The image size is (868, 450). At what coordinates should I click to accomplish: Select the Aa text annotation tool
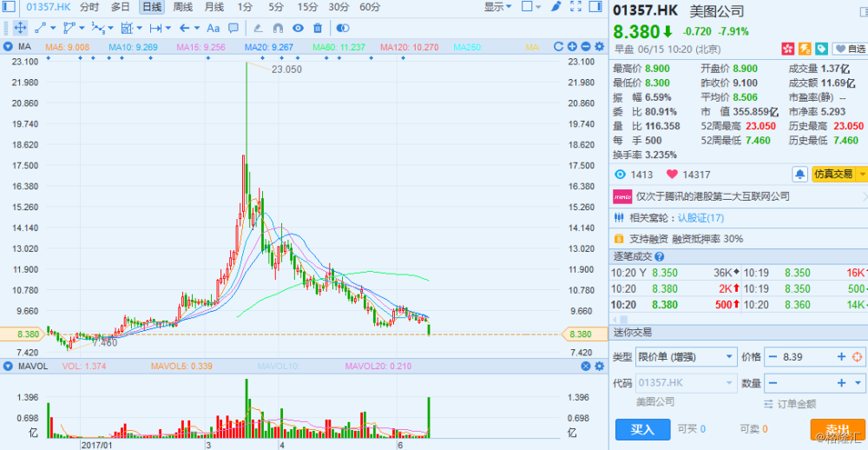(x=214, y=28)
